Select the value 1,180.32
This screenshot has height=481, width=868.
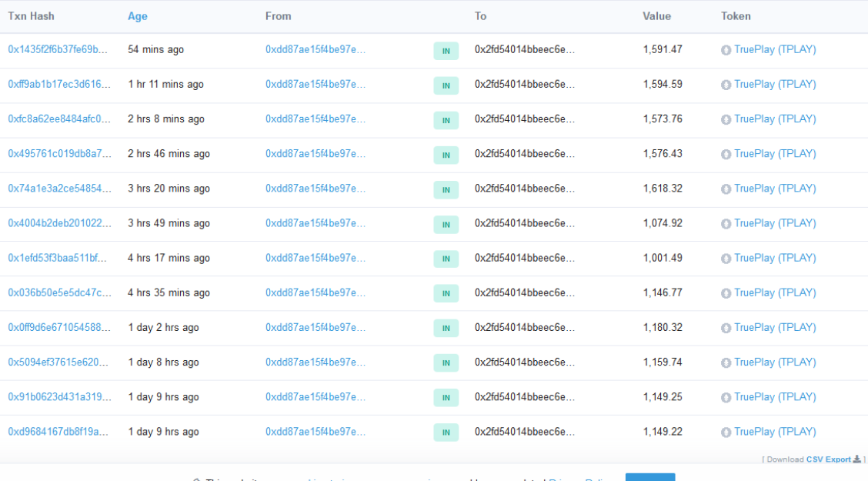coord(663,327)
